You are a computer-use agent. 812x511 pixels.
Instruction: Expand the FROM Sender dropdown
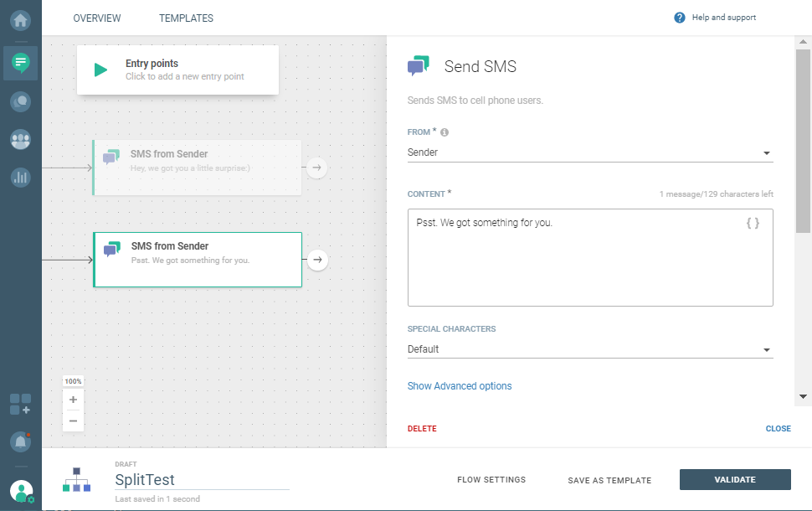click(x=589, y=152)
